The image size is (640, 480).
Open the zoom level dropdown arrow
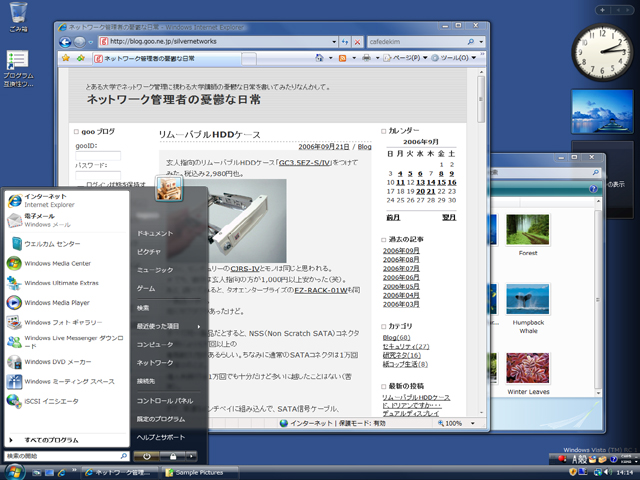click(473, 423)
